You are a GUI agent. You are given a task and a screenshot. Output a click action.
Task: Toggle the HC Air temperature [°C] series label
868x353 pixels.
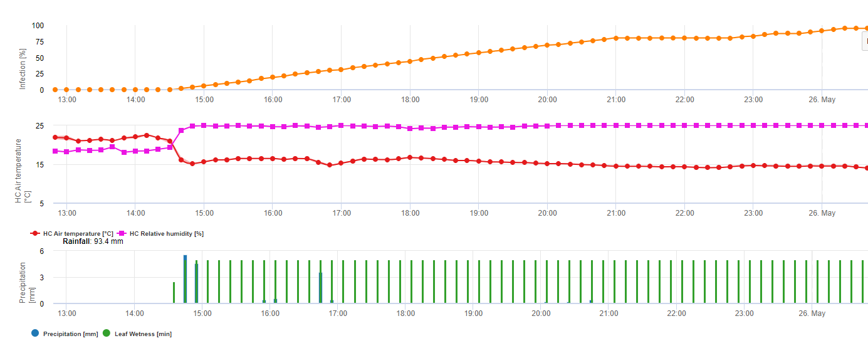click(78, 233)
